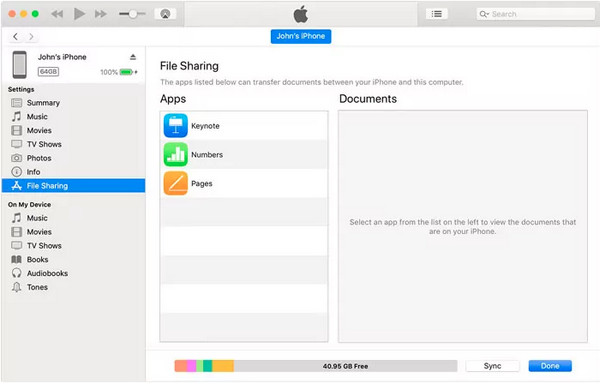Go back with the left chevron
This screenshot has width=600, height=384.
(x=15, y=37)
